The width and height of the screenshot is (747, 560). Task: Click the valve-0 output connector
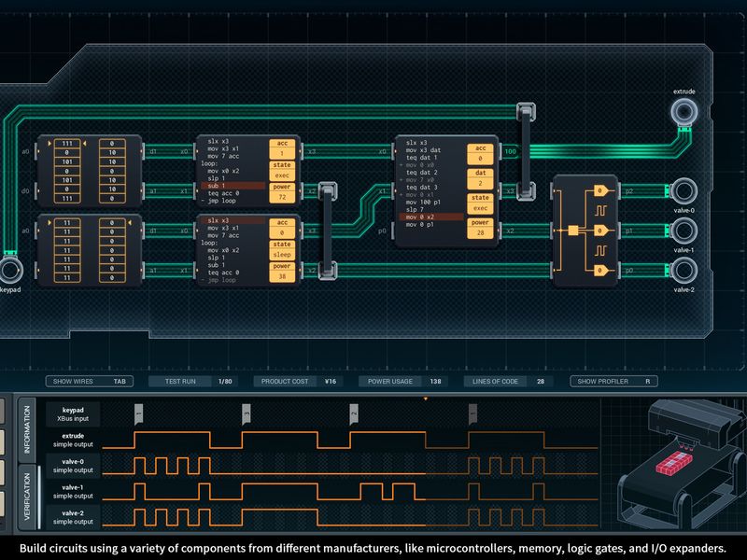click(x=684, y=190)
